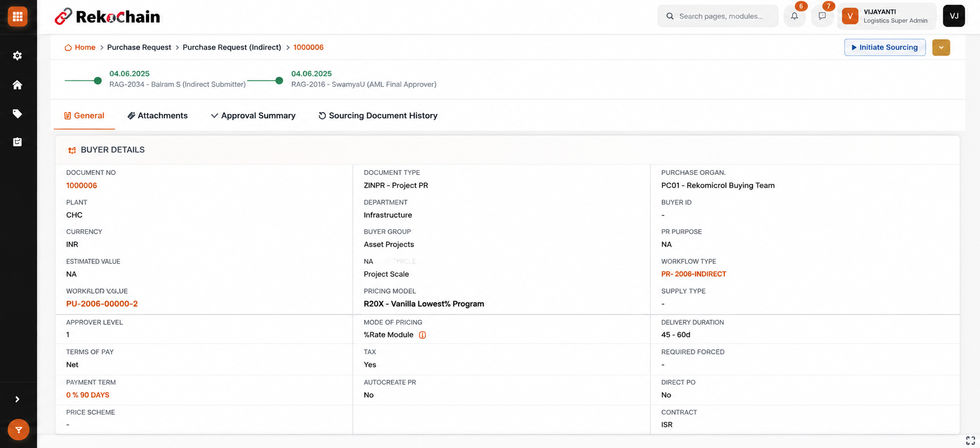Switch to the General tab
980x448 pixels.
click(x=84, y=115)
